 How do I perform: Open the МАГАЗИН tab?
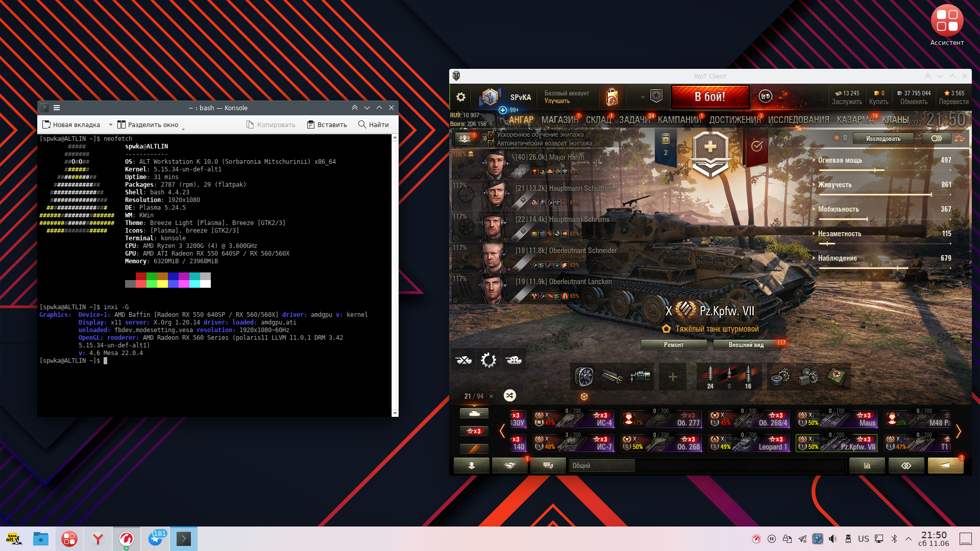coord(559,120)
